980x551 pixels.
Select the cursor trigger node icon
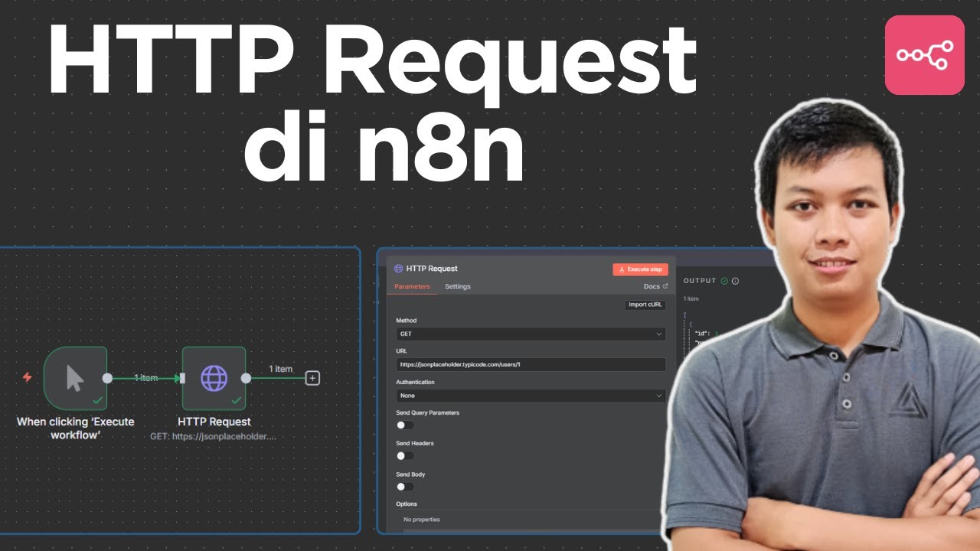click(75, 378)
